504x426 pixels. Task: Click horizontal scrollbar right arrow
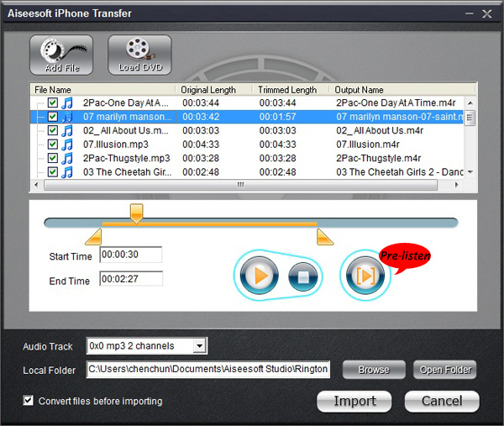[456, 185]
